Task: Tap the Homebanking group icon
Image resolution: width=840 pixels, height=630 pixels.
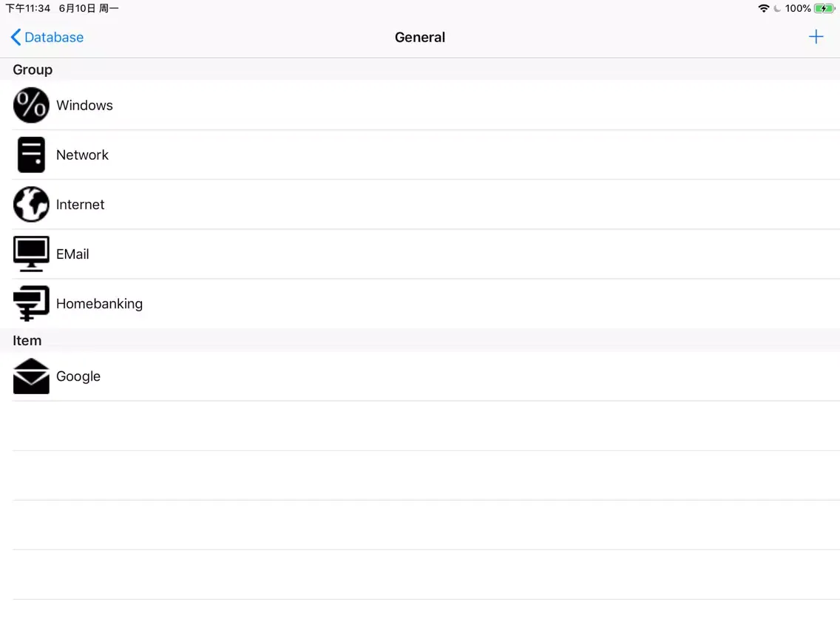Action: (x=31, y=303)
